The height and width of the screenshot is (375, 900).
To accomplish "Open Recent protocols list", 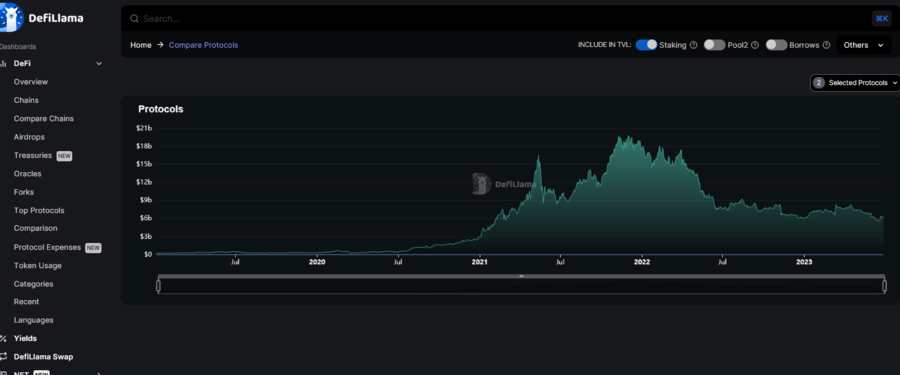I will (26, 301).
